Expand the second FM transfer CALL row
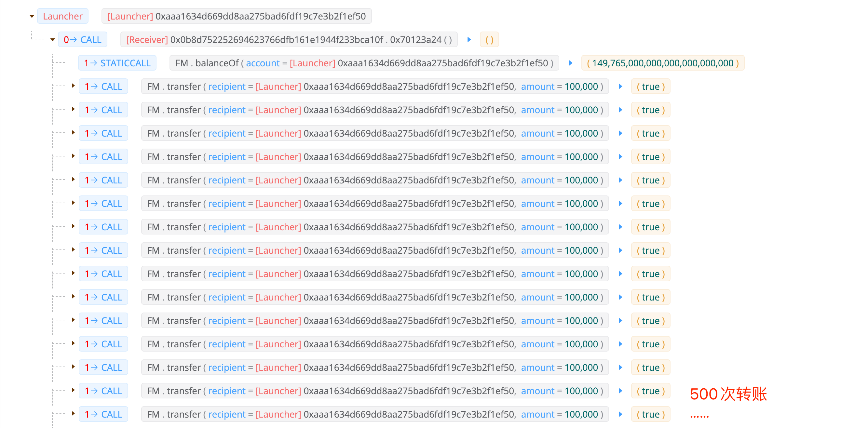 73,109
